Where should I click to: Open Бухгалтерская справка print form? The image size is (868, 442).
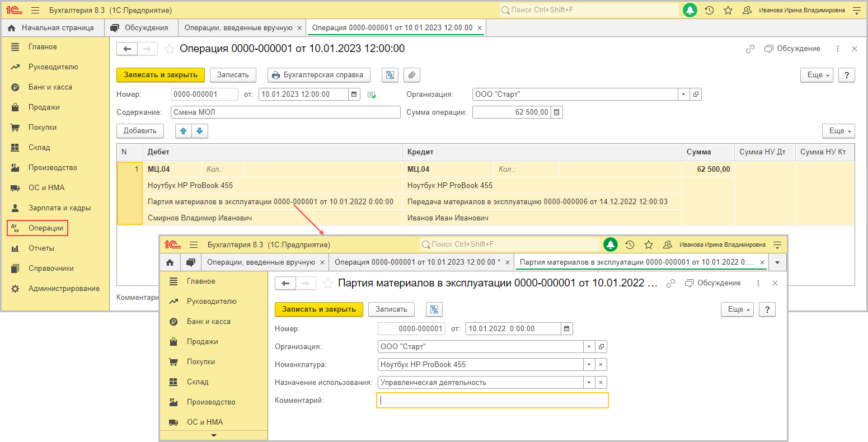(319, 75)
